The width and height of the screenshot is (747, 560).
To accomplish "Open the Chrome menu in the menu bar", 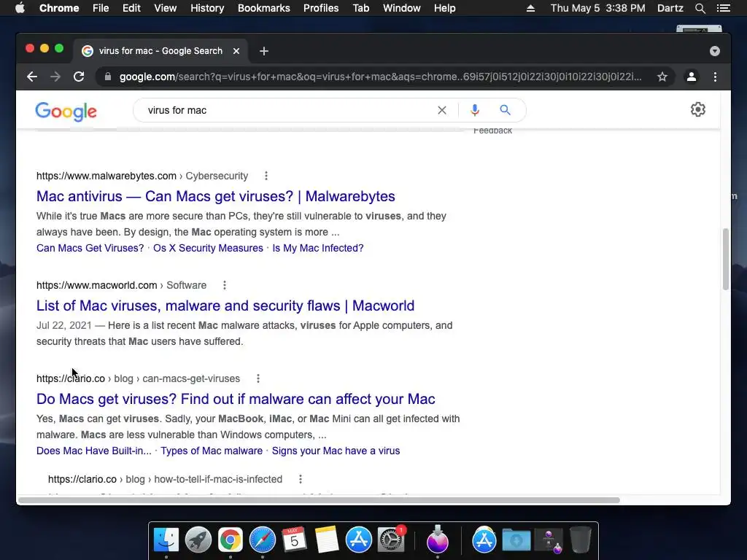I will click(x=59, y=8).
